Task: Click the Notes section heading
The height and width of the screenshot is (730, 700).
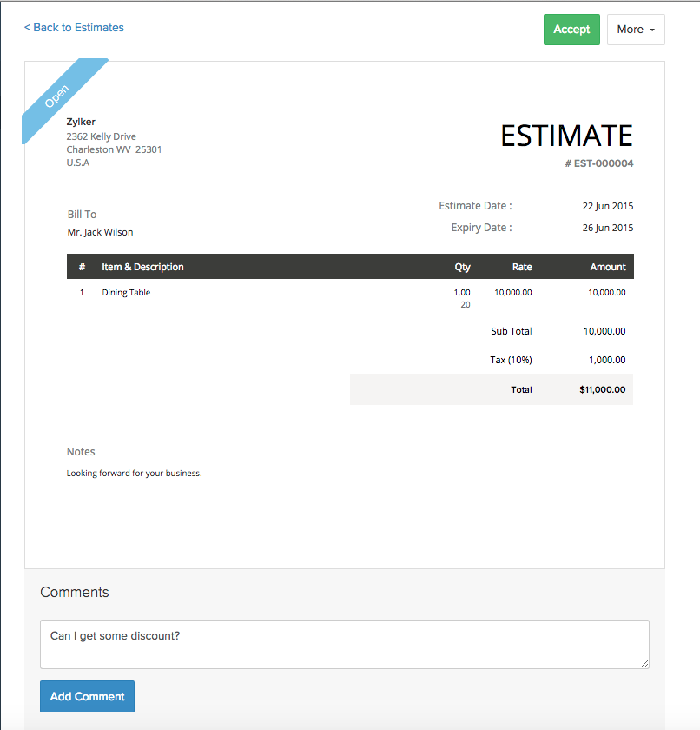Action: click(x=81, y=452)
